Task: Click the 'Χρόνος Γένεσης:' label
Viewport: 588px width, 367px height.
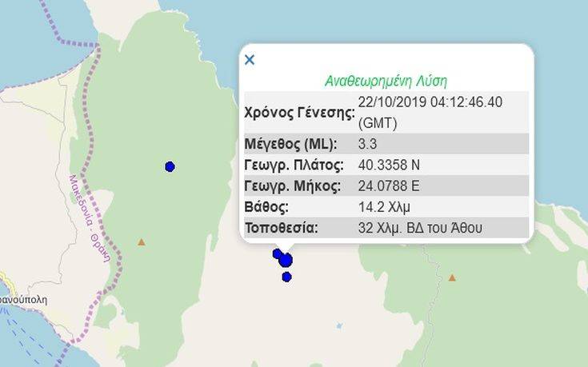Action: pos(299,113)
